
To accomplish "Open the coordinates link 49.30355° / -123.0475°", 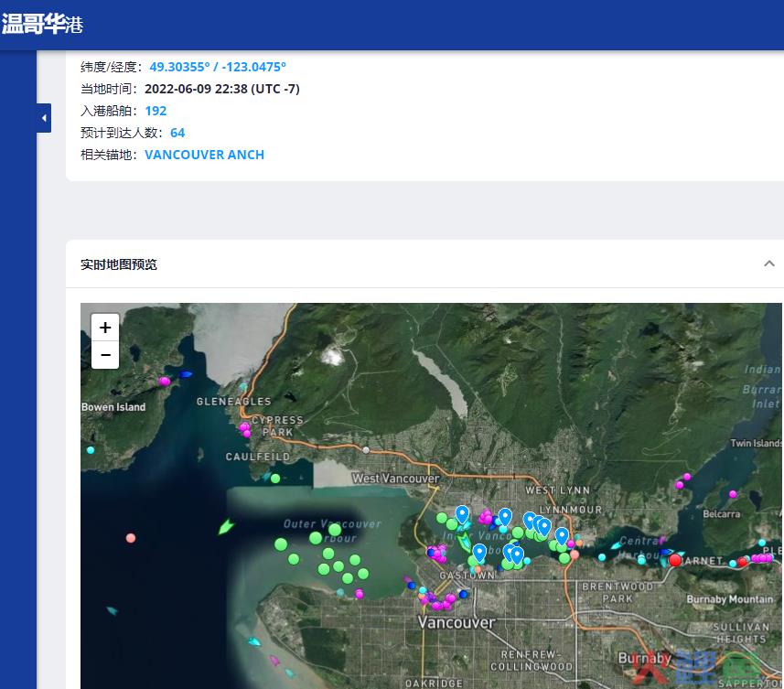I will (x=218, y=67).
